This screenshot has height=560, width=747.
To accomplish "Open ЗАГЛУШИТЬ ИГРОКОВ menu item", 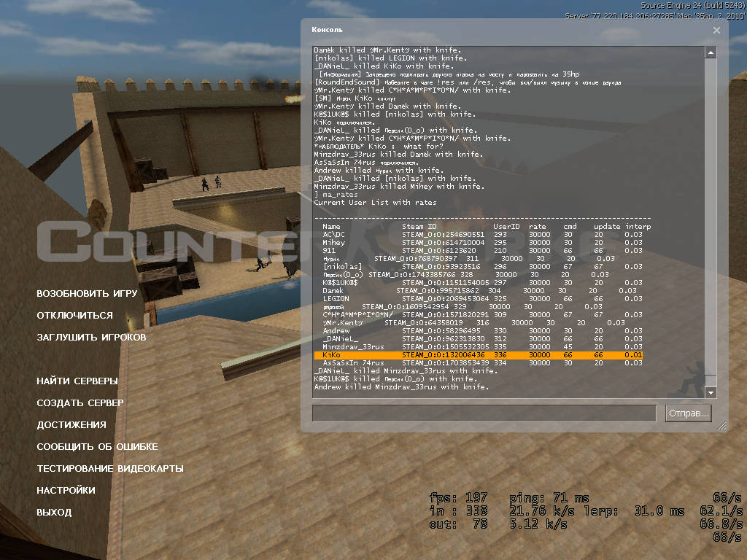I will click(91, 337).
